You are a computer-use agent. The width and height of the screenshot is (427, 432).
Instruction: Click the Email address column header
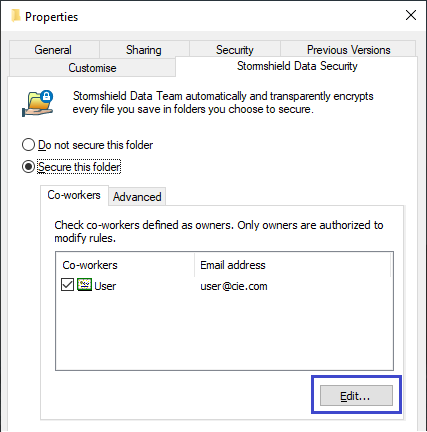click(292, 265)
